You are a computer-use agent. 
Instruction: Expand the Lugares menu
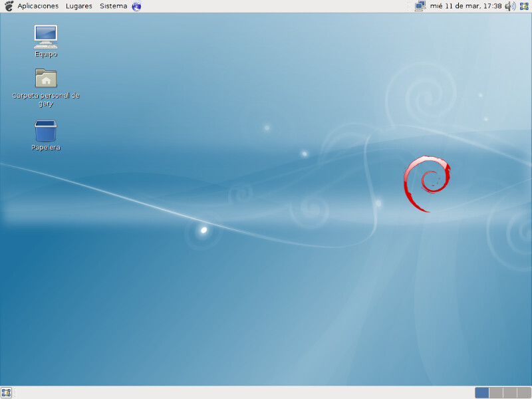point(79,6)
